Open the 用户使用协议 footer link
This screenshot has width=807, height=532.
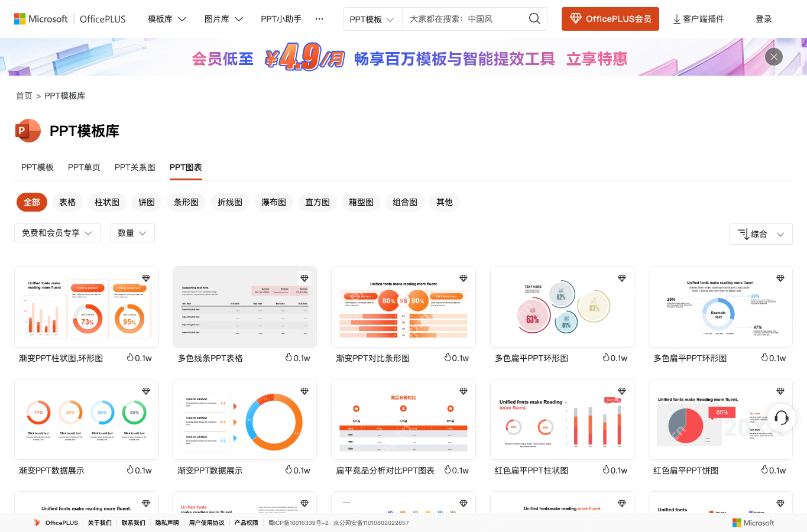click(207, 523)
